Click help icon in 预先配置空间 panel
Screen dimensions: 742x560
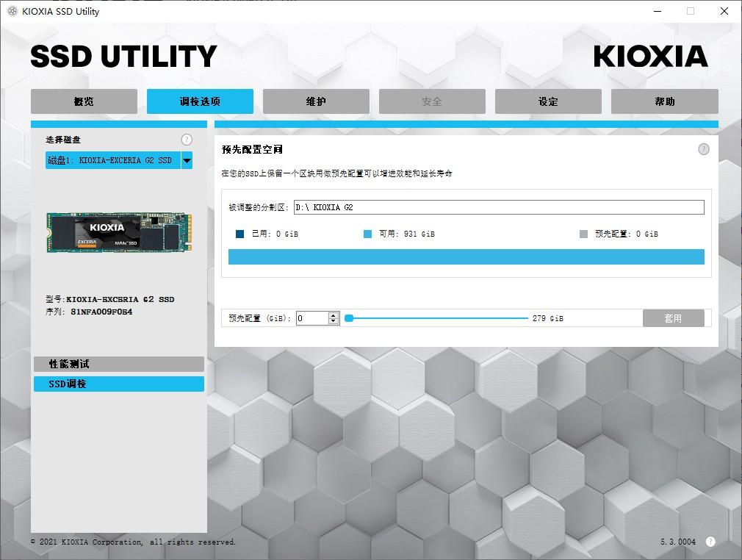704,150
